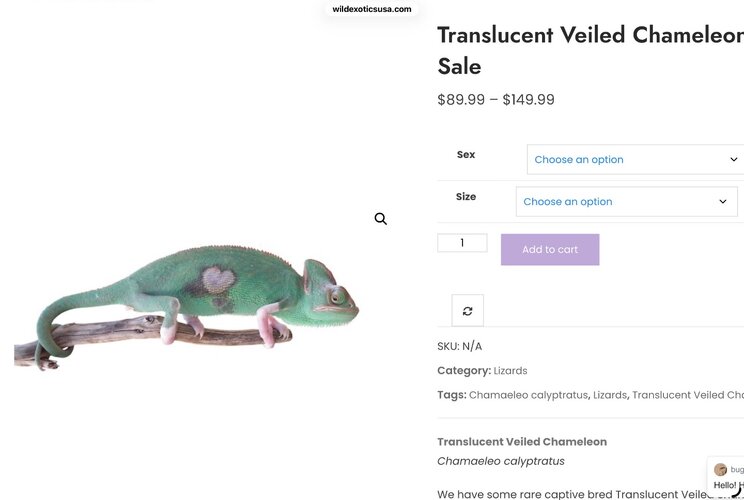Open the Size option dropdown
The height and width of the screenshot is (500, 744).
click(x=626, y=202)
